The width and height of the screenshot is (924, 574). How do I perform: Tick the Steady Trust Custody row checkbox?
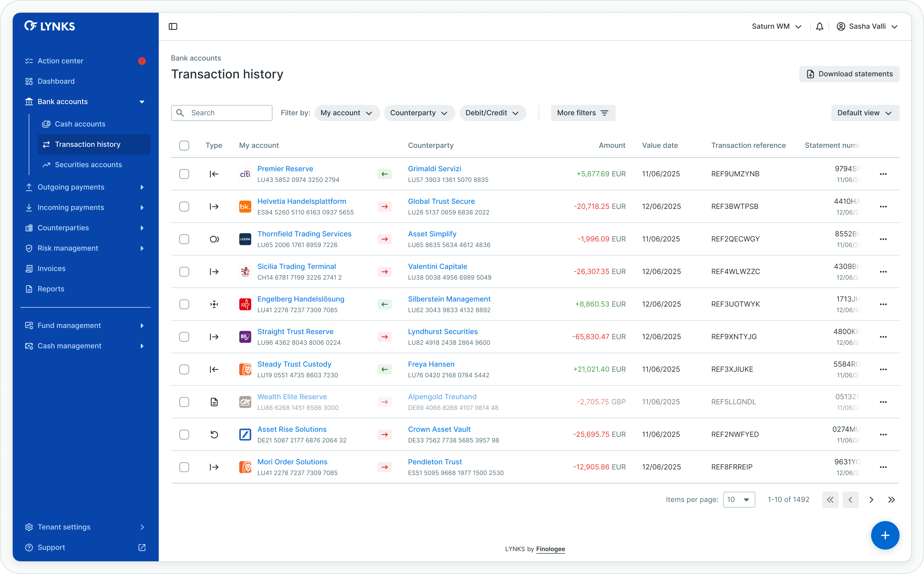pos(184,369)
